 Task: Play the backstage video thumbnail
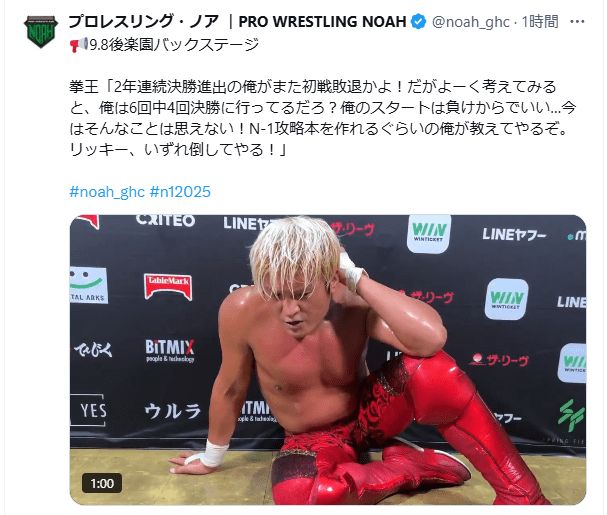328,360
